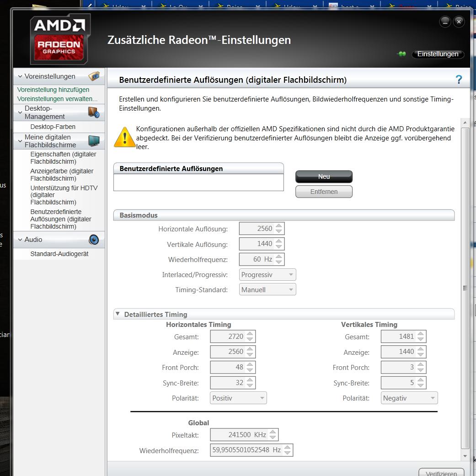Screen dimensions: 476x476
Task: Open horizontal Polarität dropdown showing Positiv
Action: [238, 398]
